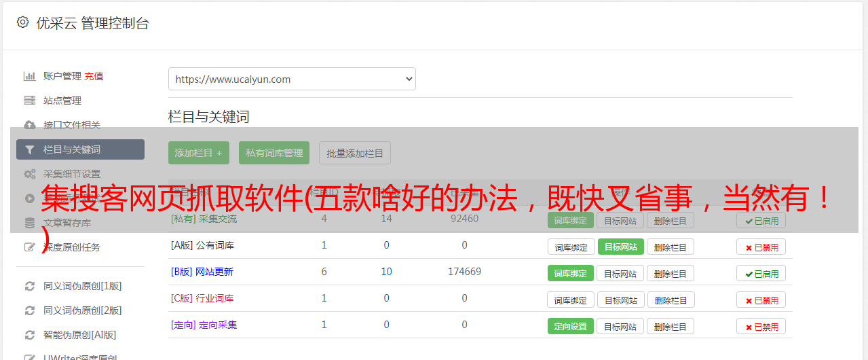Click the cloud upload icon for 接口文件相关
The height and width of the screenshot is (360, 868).
30,125
